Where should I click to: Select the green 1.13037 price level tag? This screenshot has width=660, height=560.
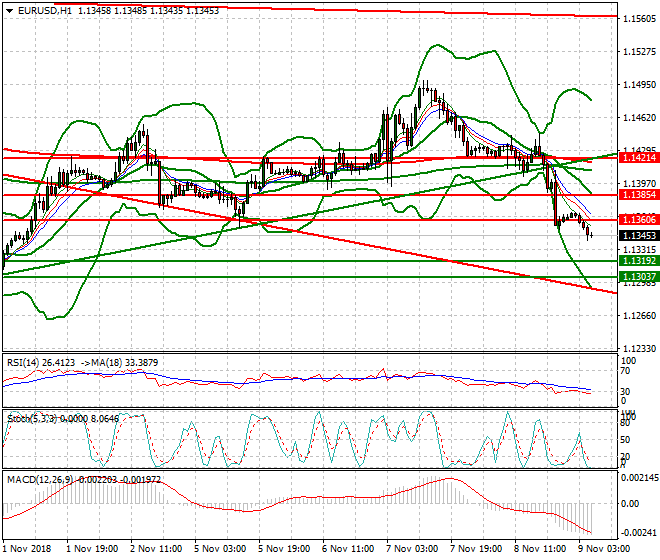pyautogui.click(x=638, y=276)
